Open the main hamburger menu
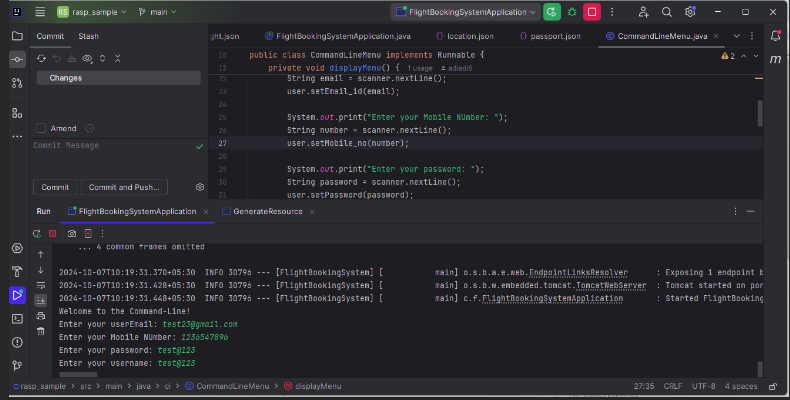Image resolution: width=790 pixels, height=400 pixels. click(x=40, y=12)
